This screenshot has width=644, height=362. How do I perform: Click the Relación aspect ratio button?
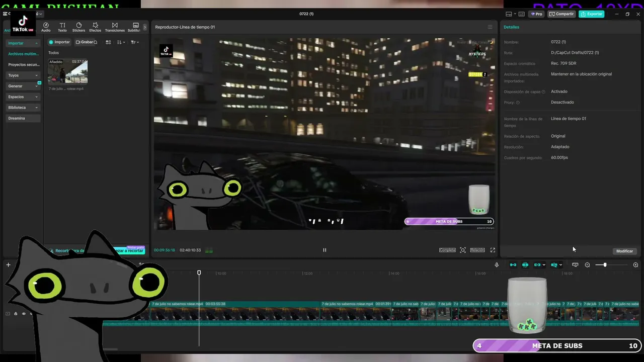477,250
